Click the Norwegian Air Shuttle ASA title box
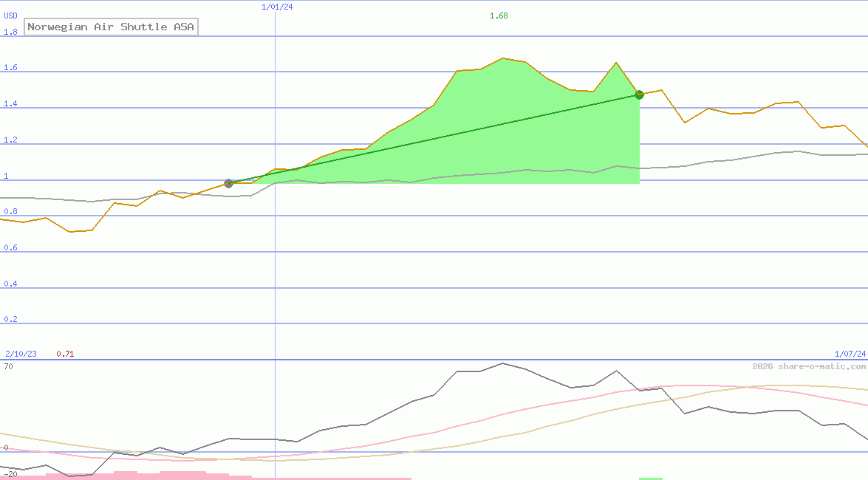 pos(112,27)
